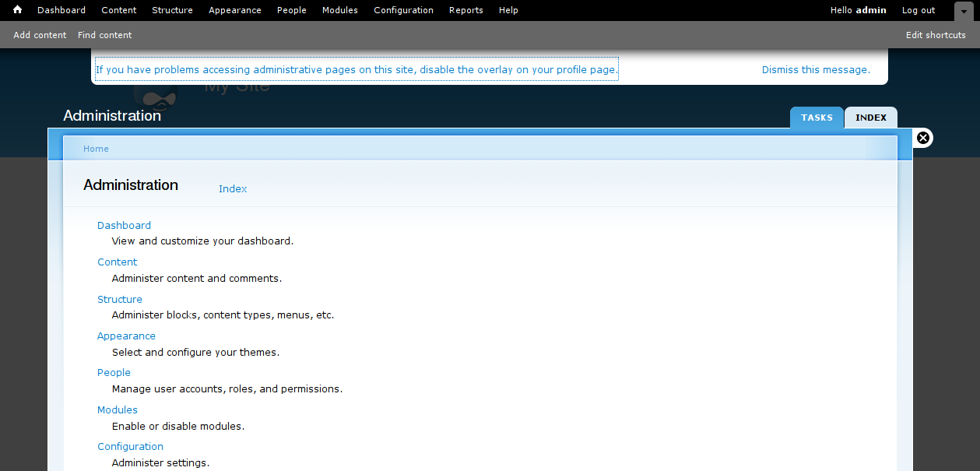
Task: Click the Find content shortcut
Action: coord(105,35)
